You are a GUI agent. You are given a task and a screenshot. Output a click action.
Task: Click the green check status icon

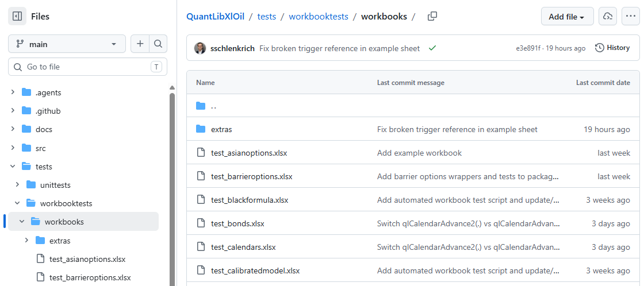coord(432,48)
